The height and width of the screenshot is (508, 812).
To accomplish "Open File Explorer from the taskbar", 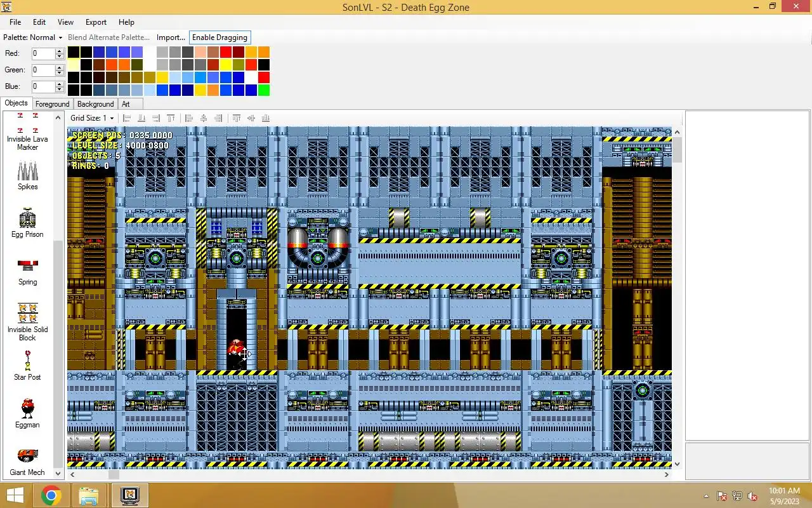I will point(89,495).
